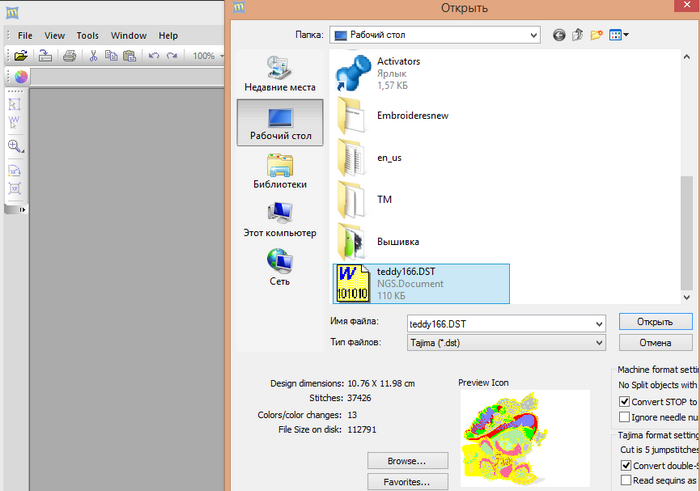Click the rotate-angle tool icon in the left toolbar
700x491 pixels.
pos(14,171)
